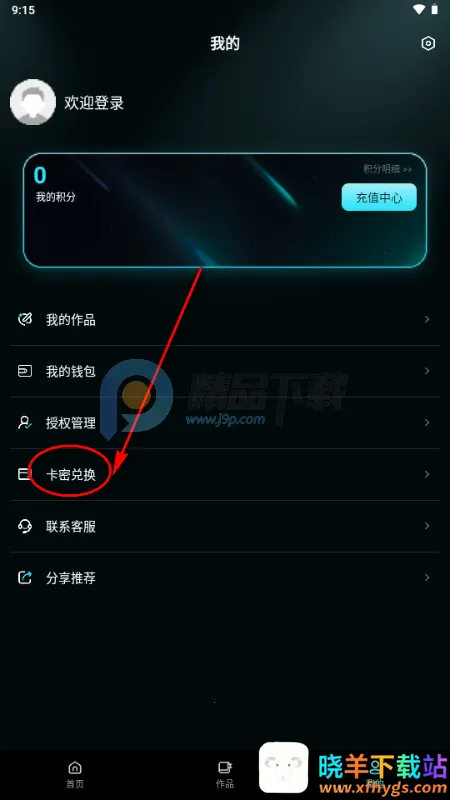Expand 我的钱包 row chevron

click(427, 371)
